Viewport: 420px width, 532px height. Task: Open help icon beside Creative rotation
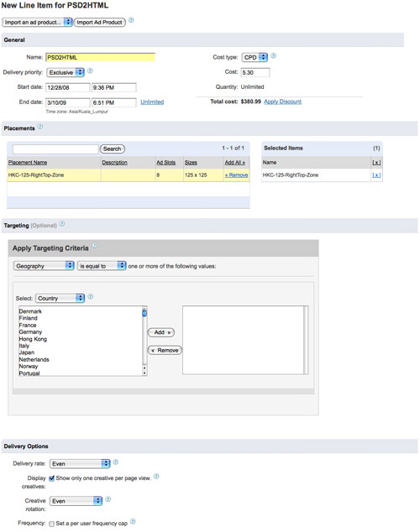(108, 499)
